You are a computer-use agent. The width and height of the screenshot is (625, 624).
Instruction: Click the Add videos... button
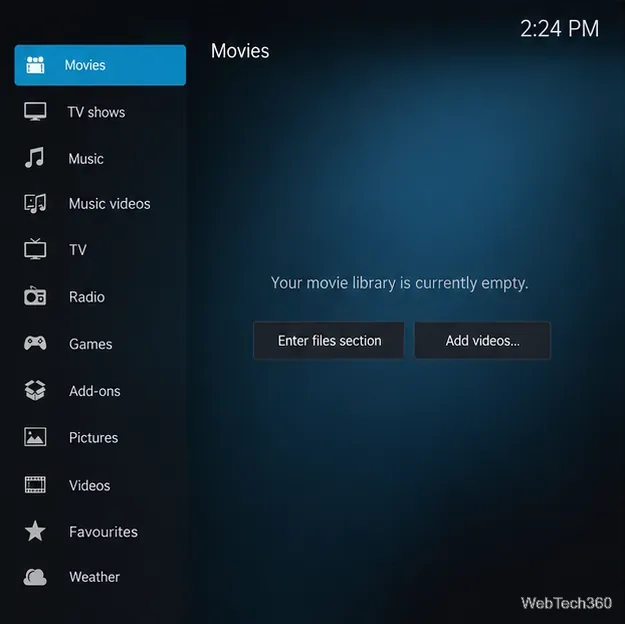[x=483, y=341]
